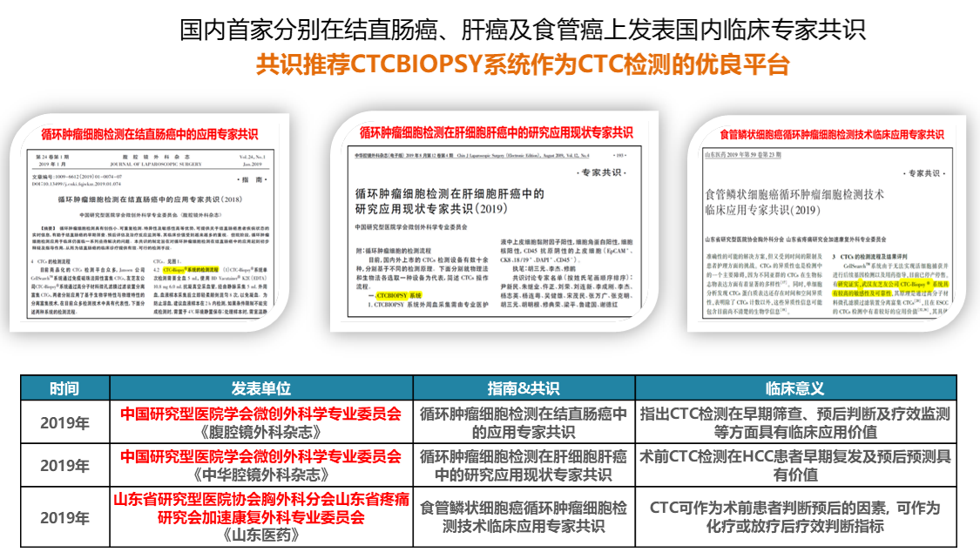The image size is (980, 559).
Task: Click the journal name '《中华腔镜外科杂志》'
Action: pos(261,475)
